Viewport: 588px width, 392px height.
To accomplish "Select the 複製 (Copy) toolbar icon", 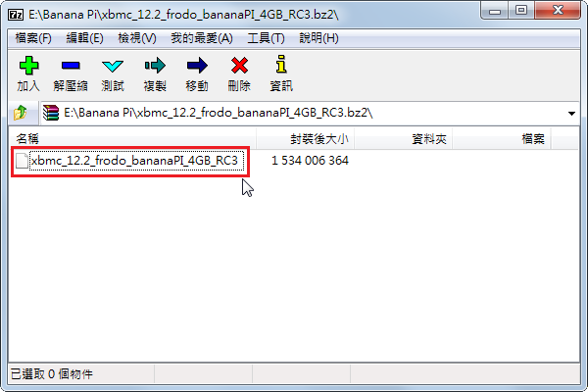I will click(x=155, y=73).
